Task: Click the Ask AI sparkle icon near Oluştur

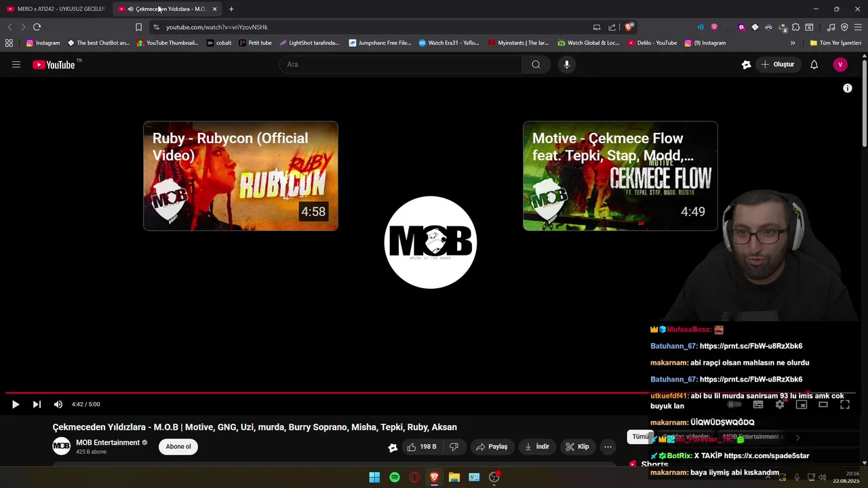Action: (x=747, y=64)
